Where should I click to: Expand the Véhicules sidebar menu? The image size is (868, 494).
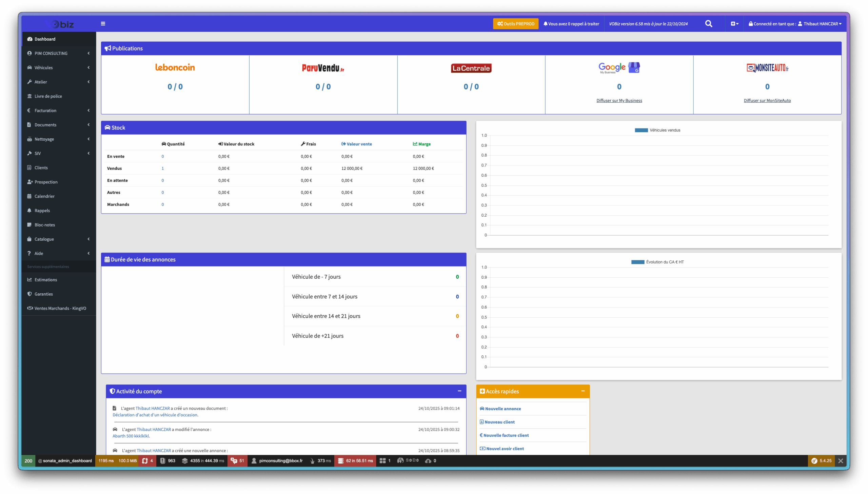click(x=43, y=67)
